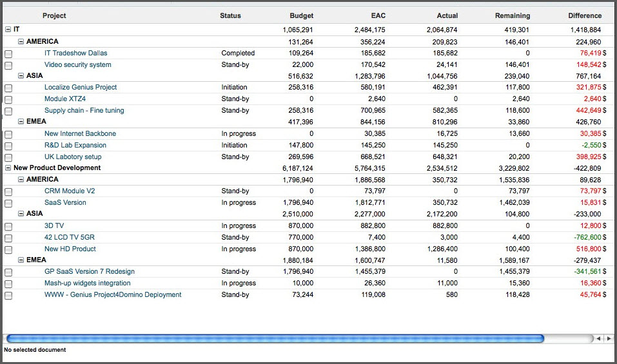Screen dimensions: 617x364
Task: Open Mash-up widgets integration project
Action: 87,283
